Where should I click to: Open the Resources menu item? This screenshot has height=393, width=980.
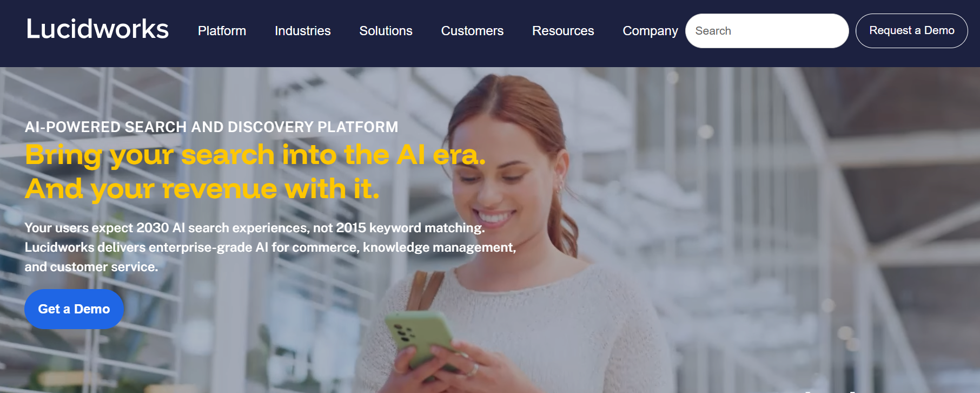[563, 31]
